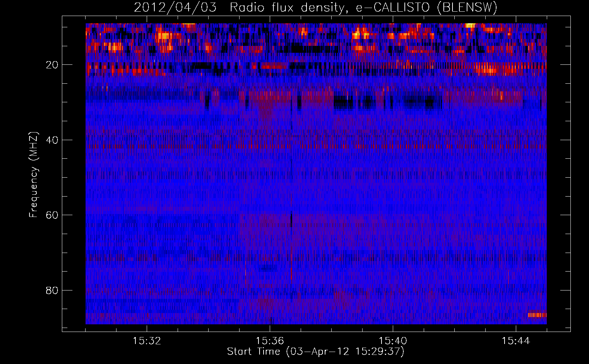
Task: Click the 15:40 time tick label
Action: coord(393,341)
